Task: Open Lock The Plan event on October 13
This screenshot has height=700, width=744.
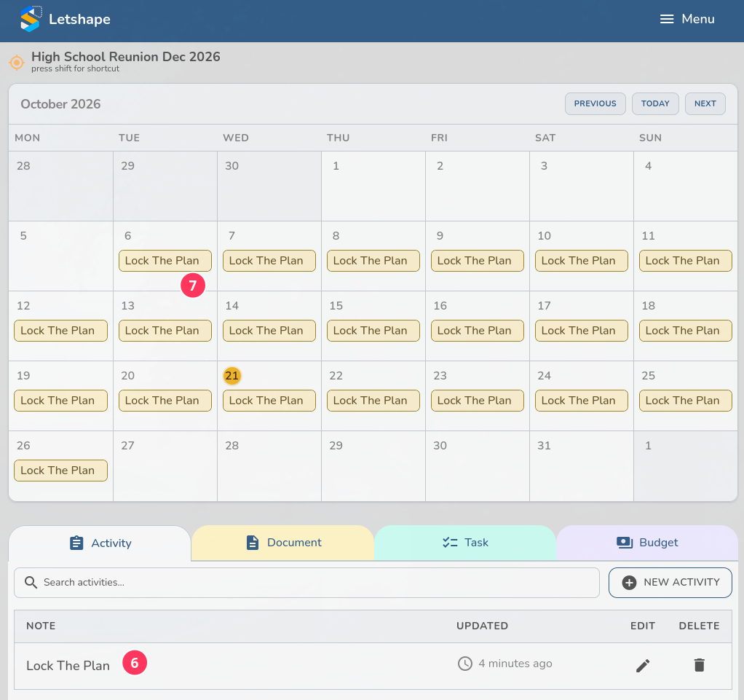Action: 165,331
